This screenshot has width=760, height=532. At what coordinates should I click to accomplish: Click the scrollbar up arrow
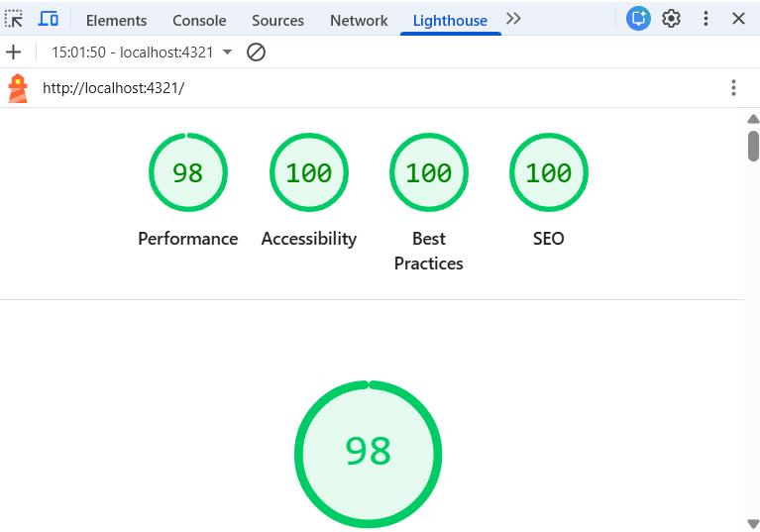753,119
